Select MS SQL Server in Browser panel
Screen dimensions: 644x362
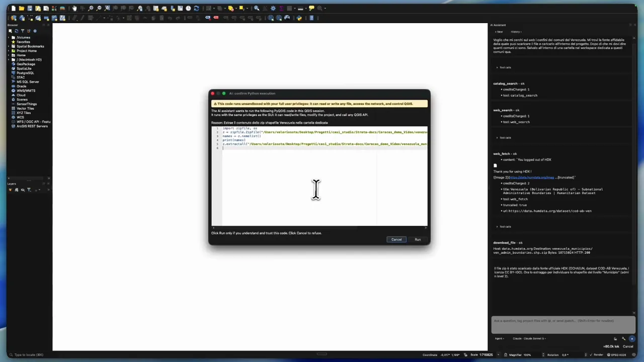28,81
